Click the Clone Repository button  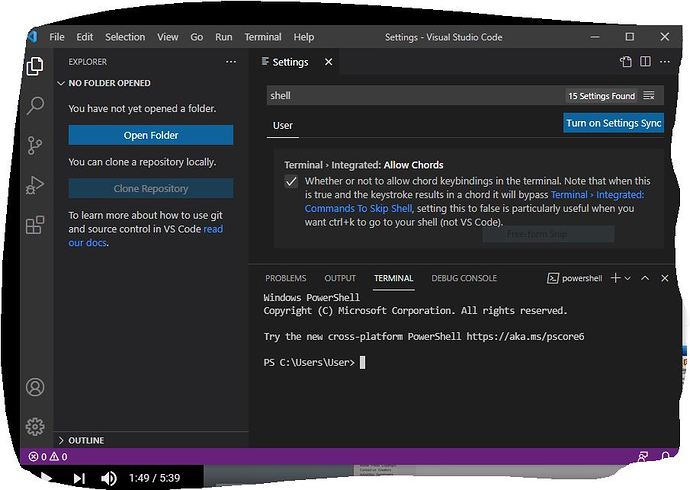(x=151, y=188)
